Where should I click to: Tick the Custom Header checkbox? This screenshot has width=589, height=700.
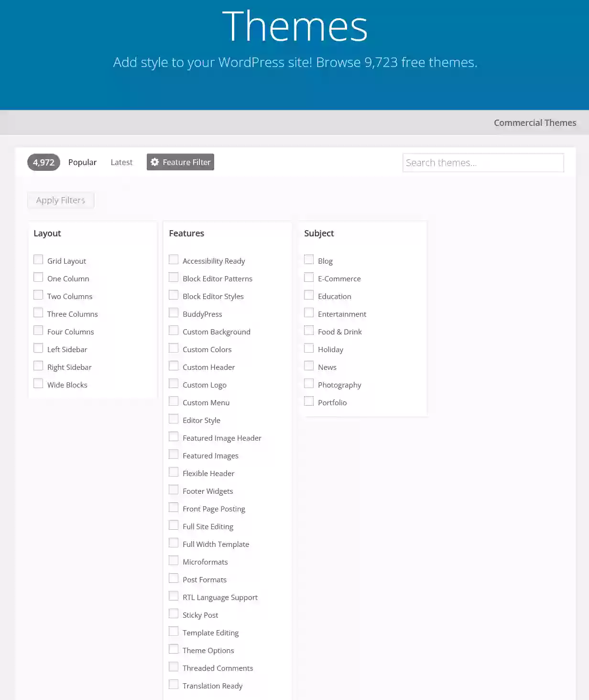174,366
